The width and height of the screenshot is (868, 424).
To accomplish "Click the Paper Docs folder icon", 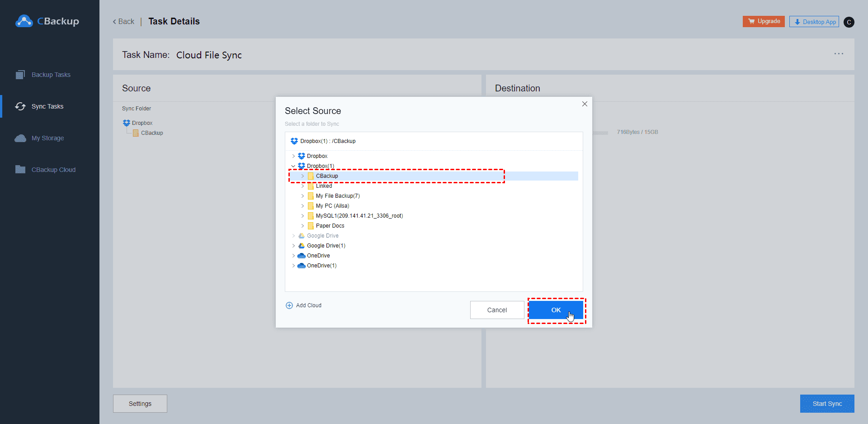I will pyautogui.click(x=311, y=226).
